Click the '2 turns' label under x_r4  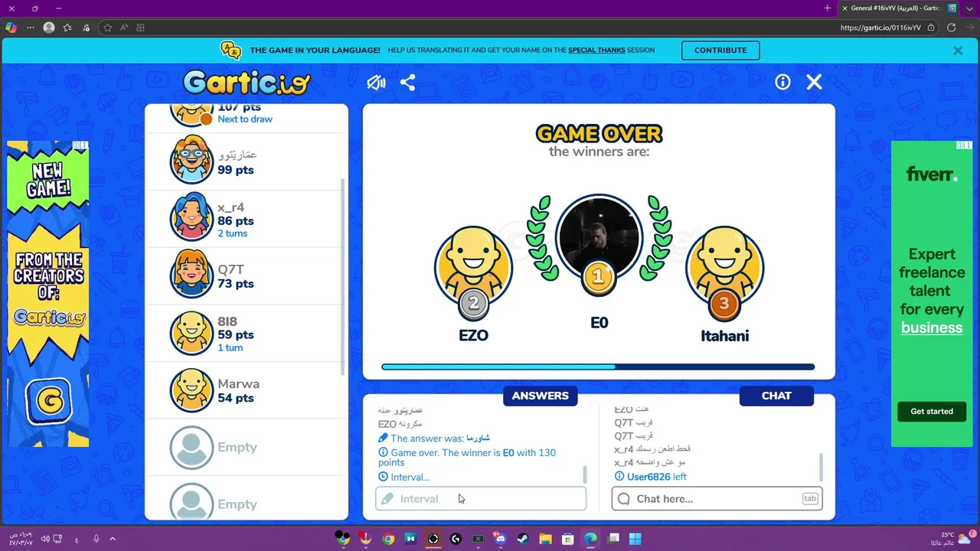232,233
